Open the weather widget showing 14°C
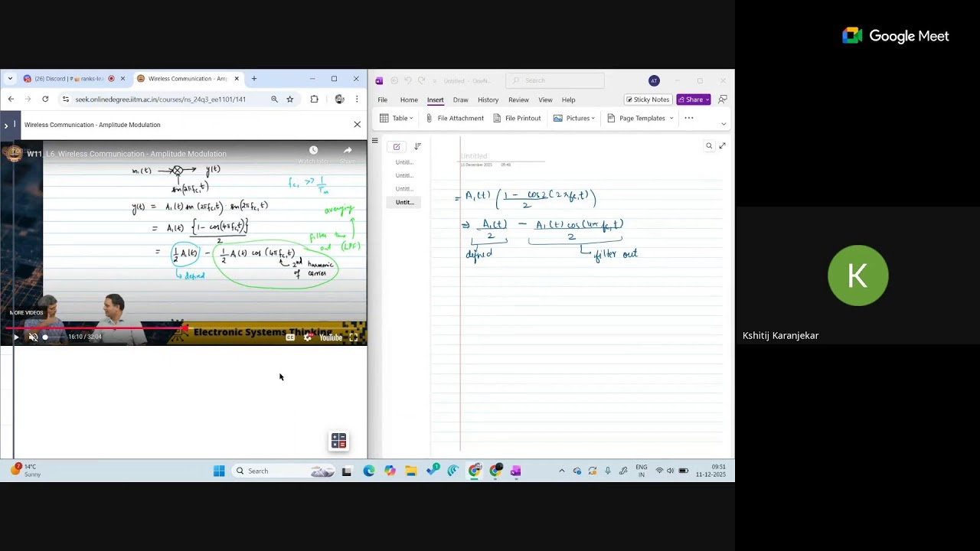Viewport: 980px width, 551px height. click(25, 470)
